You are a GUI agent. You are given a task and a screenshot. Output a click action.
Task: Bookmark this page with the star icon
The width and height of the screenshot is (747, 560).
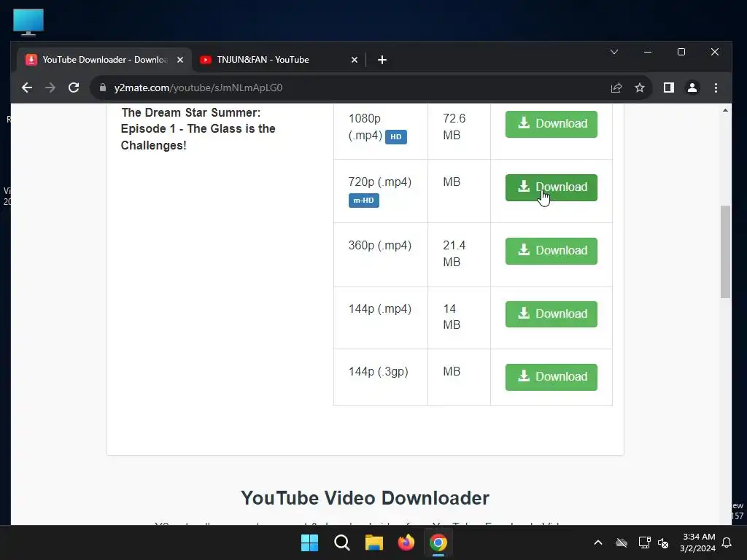click(640, 87)
